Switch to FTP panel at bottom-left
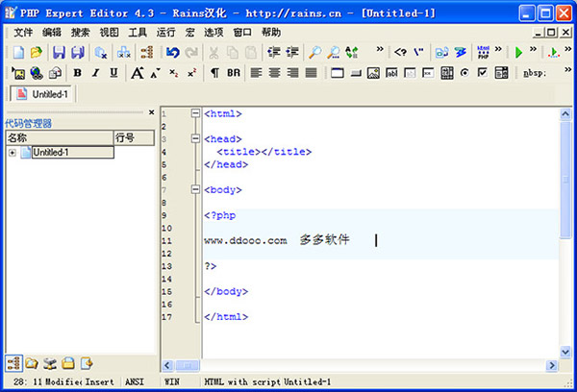Image resolution: width=577 pixels, height=392 pixels. pos(50,364)
